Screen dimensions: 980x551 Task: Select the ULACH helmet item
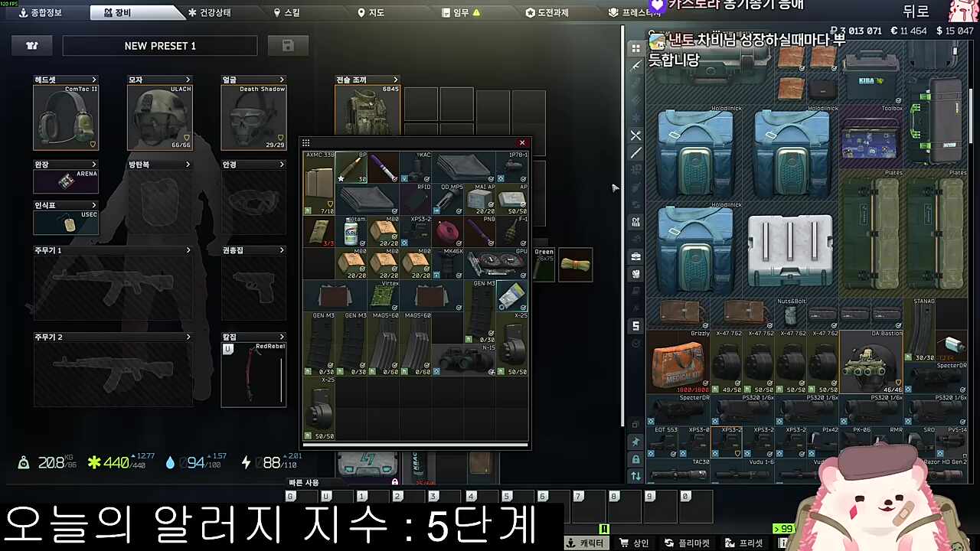click(x=160, y=117)
